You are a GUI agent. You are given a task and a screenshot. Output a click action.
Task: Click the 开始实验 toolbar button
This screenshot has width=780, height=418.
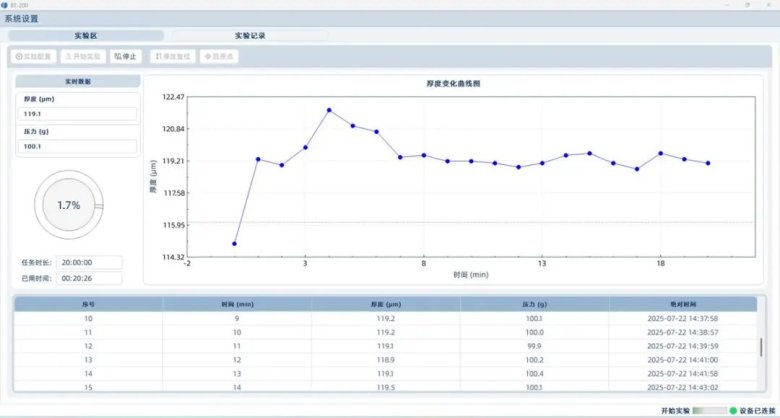point(82,57)
